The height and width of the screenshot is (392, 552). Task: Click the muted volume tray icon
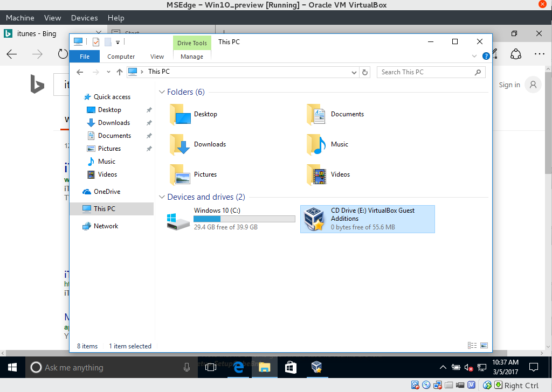[x=468, y=368]
